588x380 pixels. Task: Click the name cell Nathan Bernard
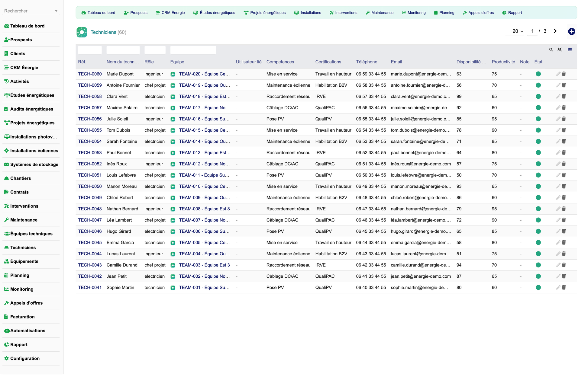pos(122,209)
